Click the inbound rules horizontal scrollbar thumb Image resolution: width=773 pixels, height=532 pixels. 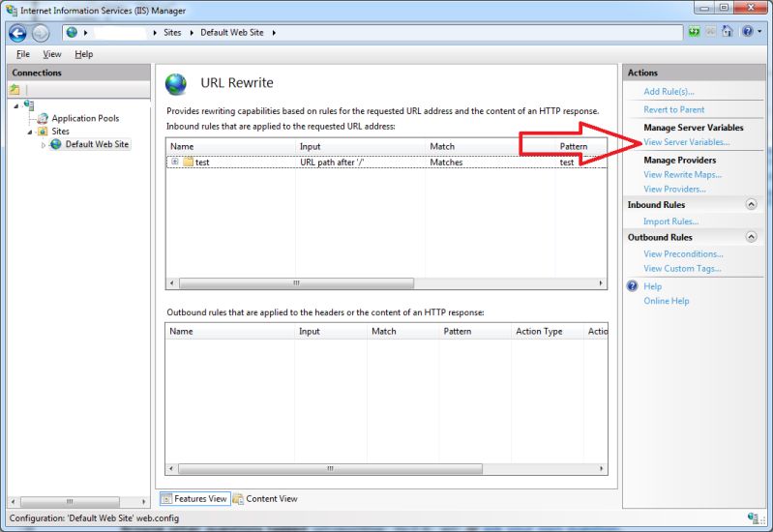[297, 283]
